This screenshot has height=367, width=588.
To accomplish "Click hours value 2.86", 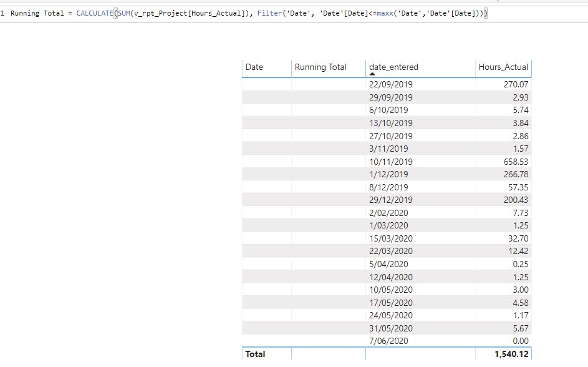I will click(521, 136).
